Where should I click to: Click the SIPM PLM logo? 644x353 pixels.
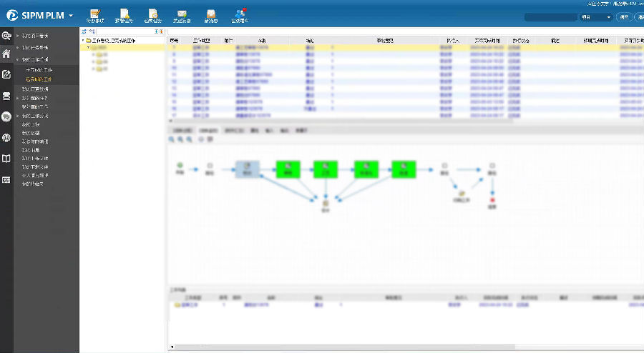[35, 15]
